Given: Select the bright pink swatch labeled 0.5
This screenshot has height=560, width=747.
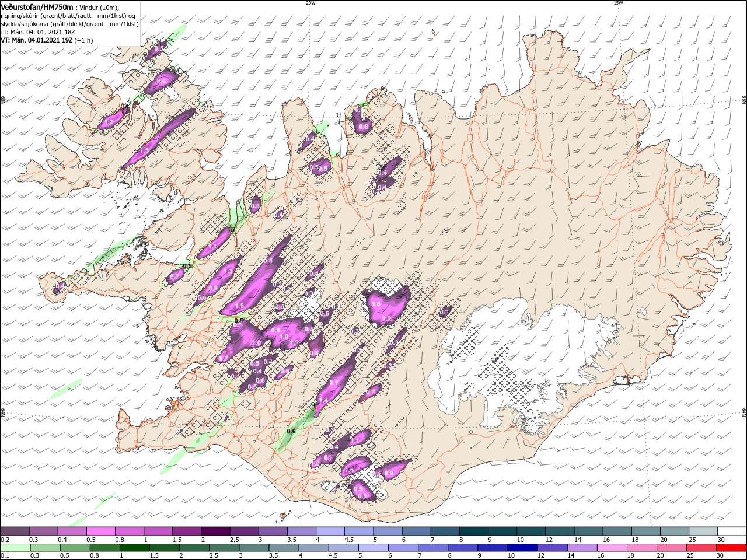Looking at the screenshot, I should coord(100,531).
